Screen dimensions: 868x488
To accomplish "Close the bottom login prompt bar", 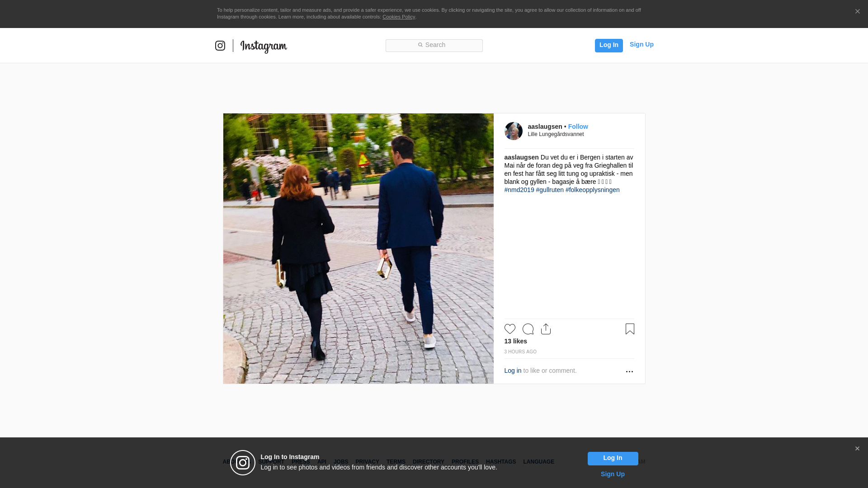I will point(857,449).
